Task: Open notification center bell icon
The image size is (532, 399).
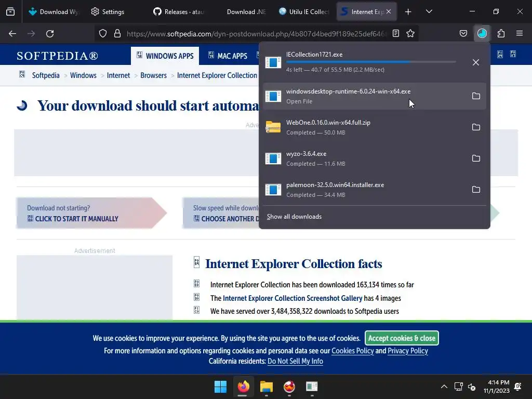Action: pyautogui.click(x=518, y=387)
